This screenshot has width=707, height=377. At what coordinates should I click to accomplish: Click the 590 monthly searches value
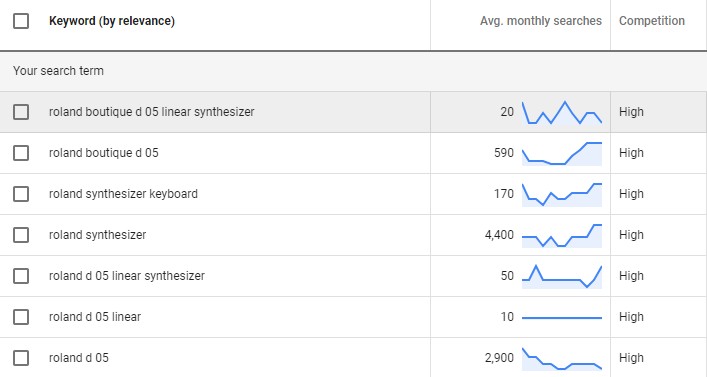click(x=504, y=153)
